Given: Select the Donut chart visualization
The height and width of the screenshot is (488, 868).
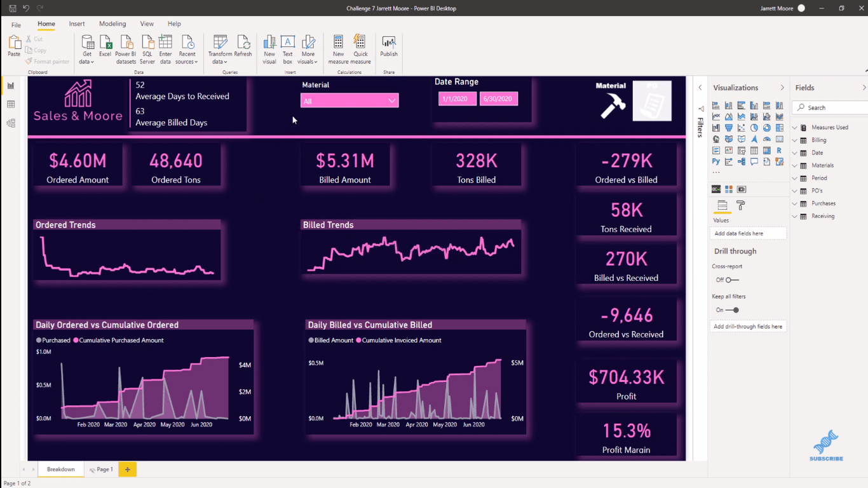Looking at the screenshot, I should [x=766, y=128].
